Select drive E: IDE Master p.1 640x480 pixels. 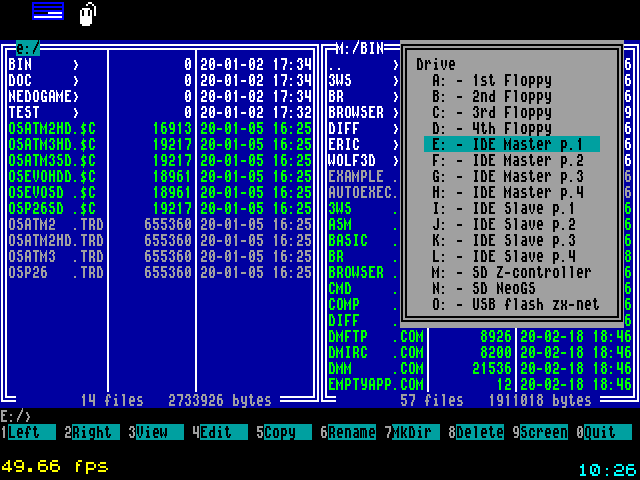511,144
